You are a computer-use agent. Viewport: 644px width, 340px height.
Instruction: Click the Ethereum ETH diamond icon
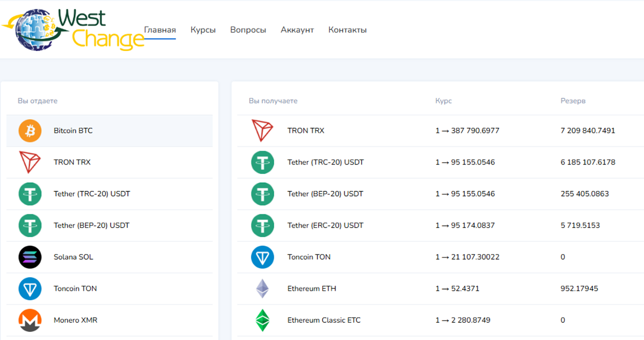[x=262, y=288]
